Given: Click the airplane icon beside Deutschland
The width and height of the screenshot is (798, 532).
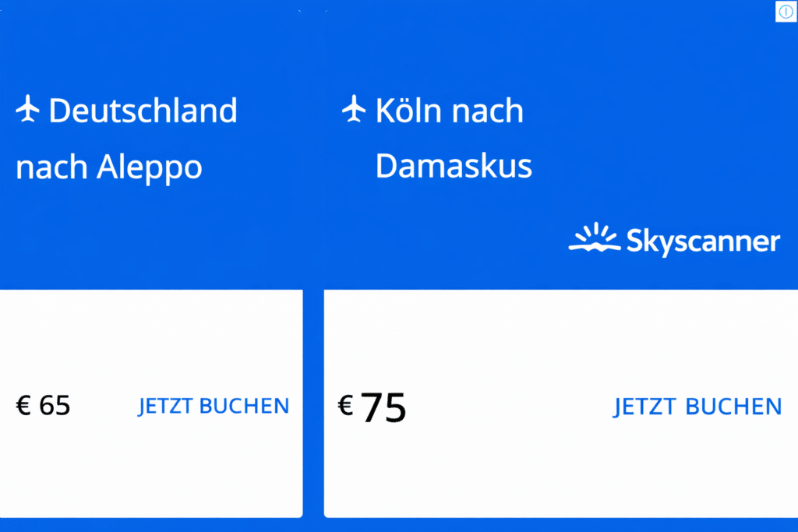Looking at the screenshot, I should (28, 111).
